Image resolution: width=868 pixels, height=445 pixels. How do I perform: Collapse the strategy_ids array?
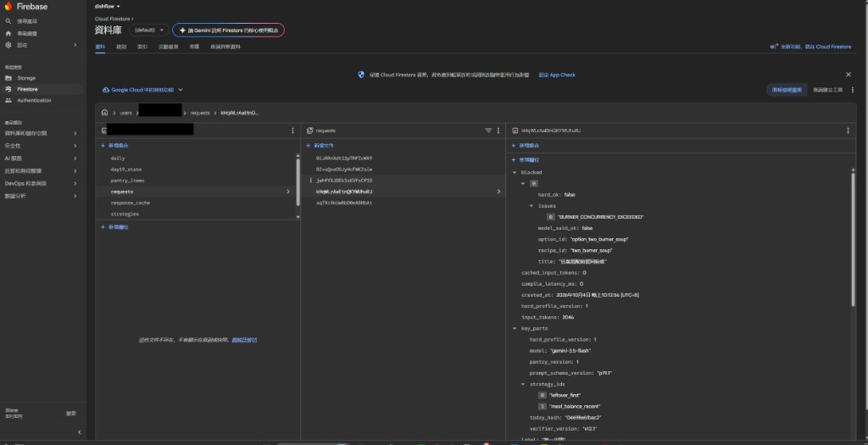tap(523, 384)
